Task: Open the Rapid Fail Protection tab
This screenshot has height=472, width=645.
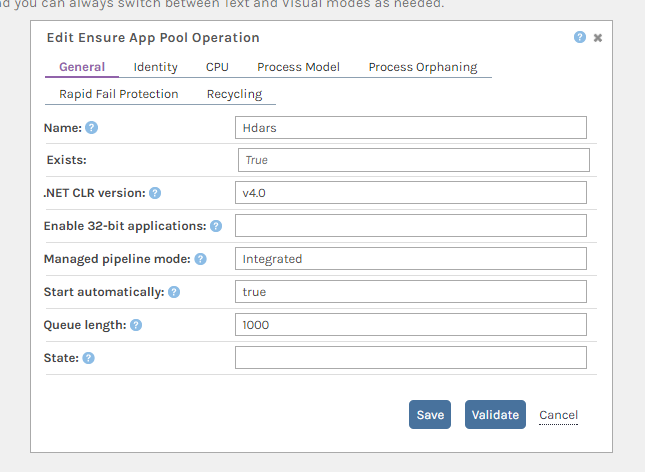Action: point(118,94)
